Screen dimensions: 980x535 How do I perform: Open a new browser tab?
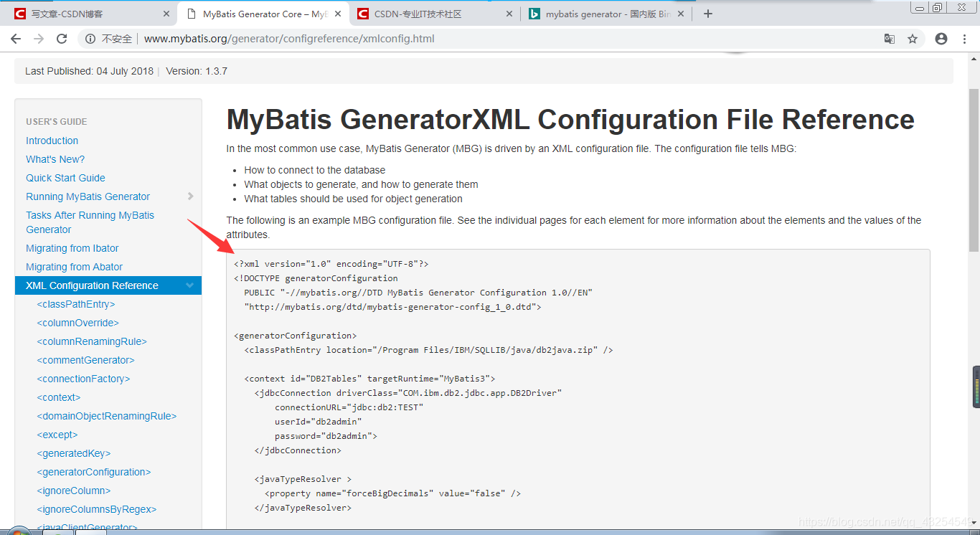pos(708,14)
